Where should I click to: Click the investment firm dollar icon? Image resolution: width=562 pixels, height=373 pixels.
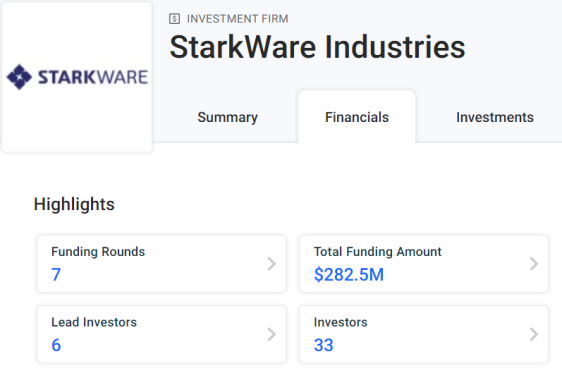coord(175,19)
